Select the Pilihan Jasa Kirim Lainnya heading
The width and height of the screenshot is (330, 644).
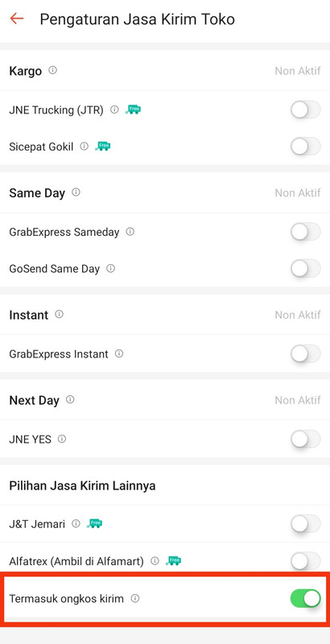[82, 486]
